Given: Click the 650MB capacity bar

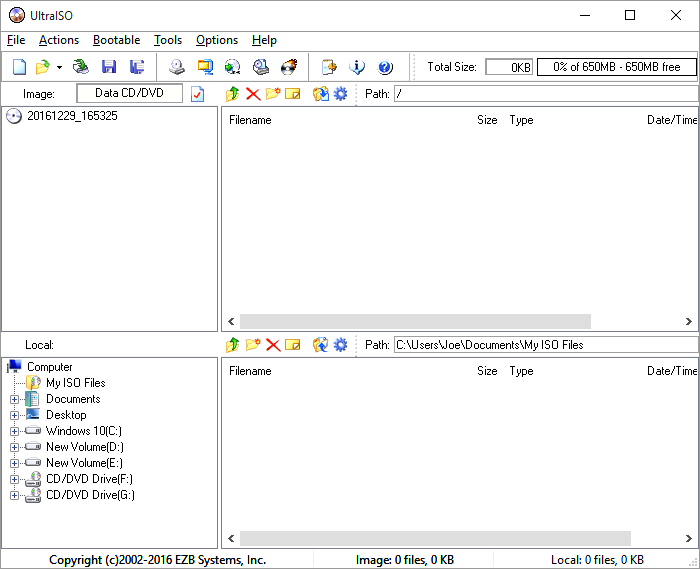Looking at the screenshot, I should point(616,67).
